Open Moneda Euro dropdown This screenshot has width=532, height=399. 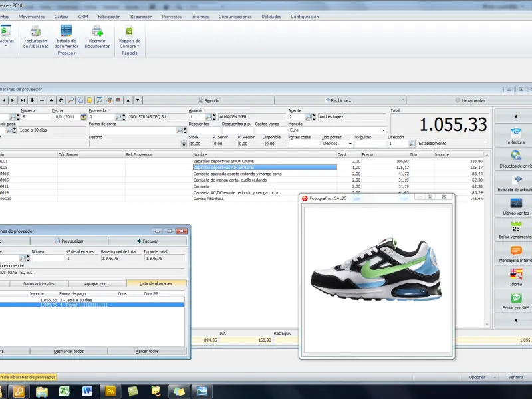(x=384, y=130)
